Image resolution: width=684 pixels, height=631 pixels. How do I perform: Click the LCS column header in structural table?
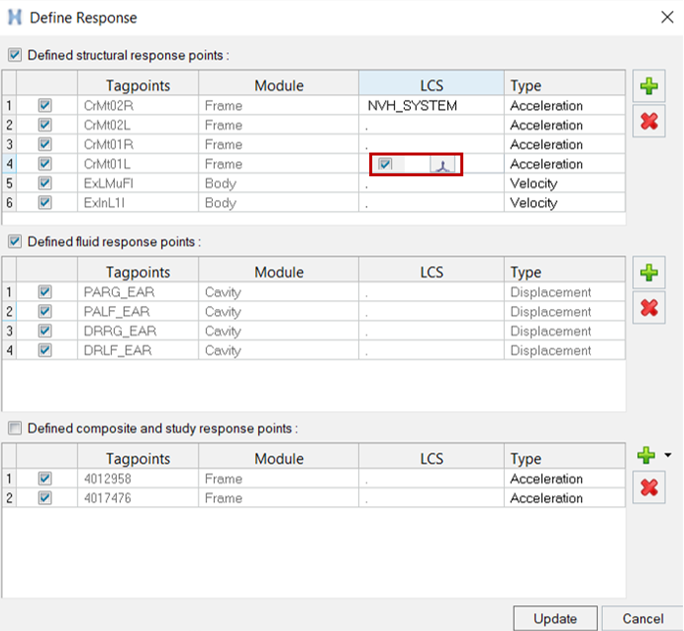431,85
